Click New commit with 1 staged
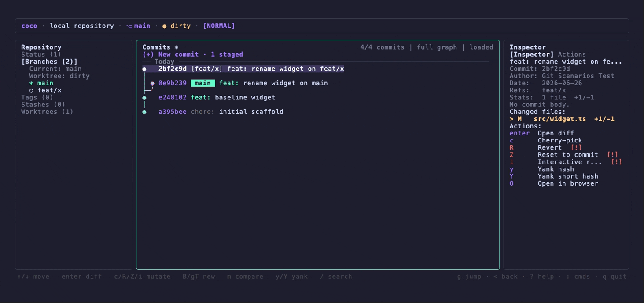This screenshot has height=303, width=644. click(x=193, y=55)
